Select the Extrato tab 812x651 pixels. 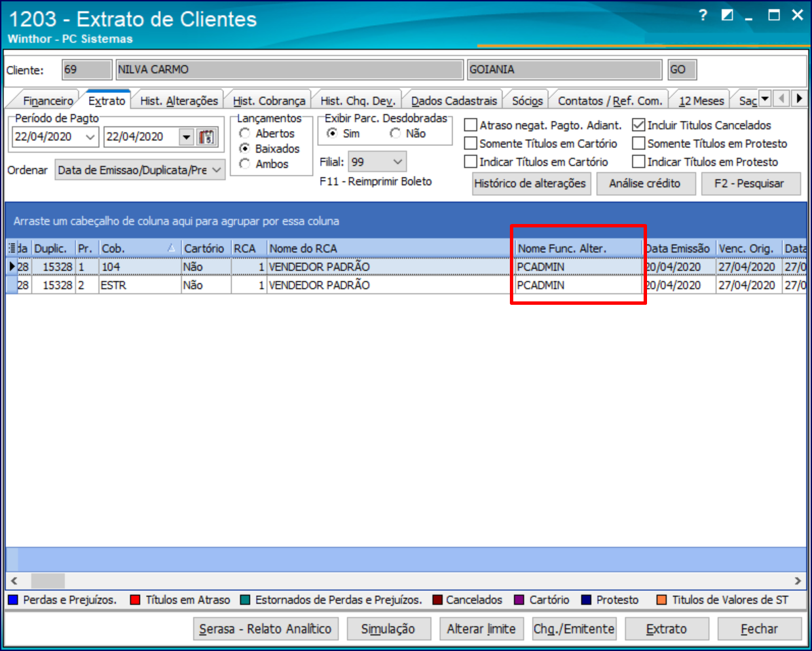106,100
